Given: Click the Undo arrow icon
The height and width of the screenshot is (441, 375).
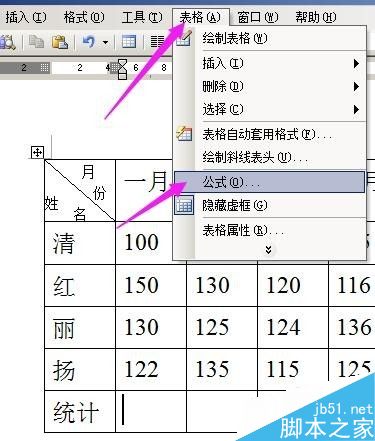Looking at the screenshot, I should pyautogui.click(x=89, y=42).
